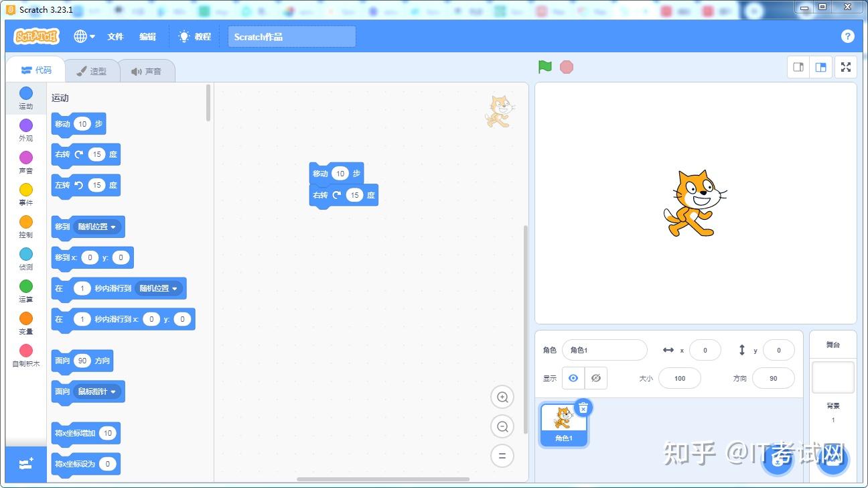The height and width of the screenshot is (488, 868).
Task: Click the add extension button
Action: [x=25, y=464]
